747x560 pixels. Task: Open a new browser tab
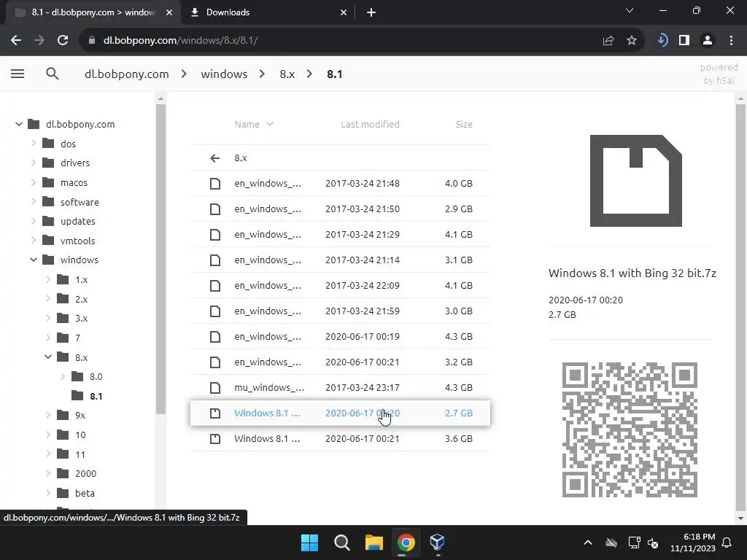[371, 12]
